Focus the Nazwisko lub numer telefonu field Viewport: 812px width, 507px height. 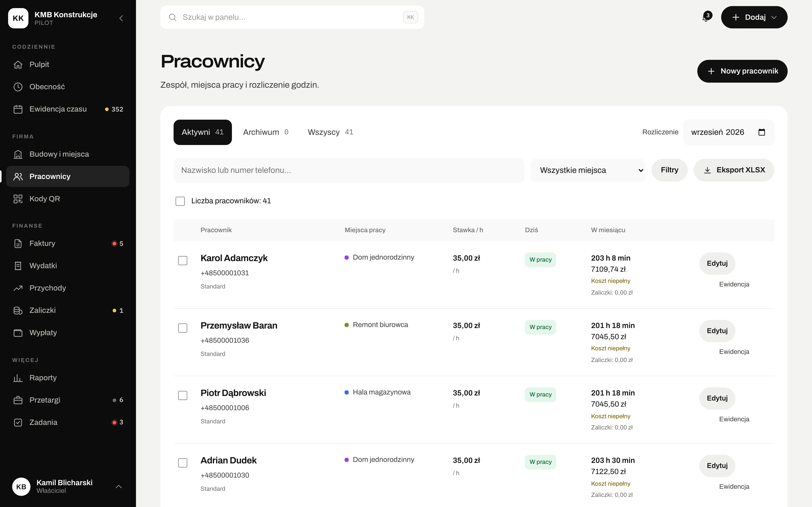[349, 170]
